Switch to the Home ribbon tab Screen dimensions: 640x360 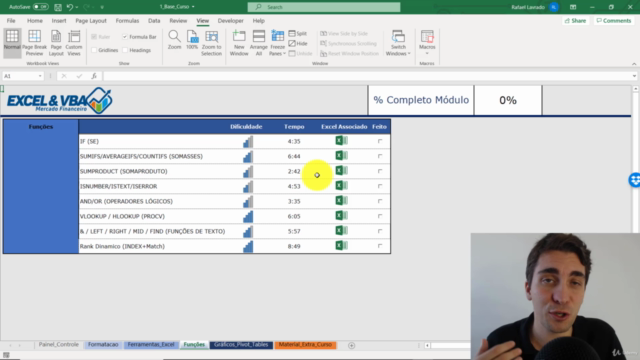coord(35,21)
